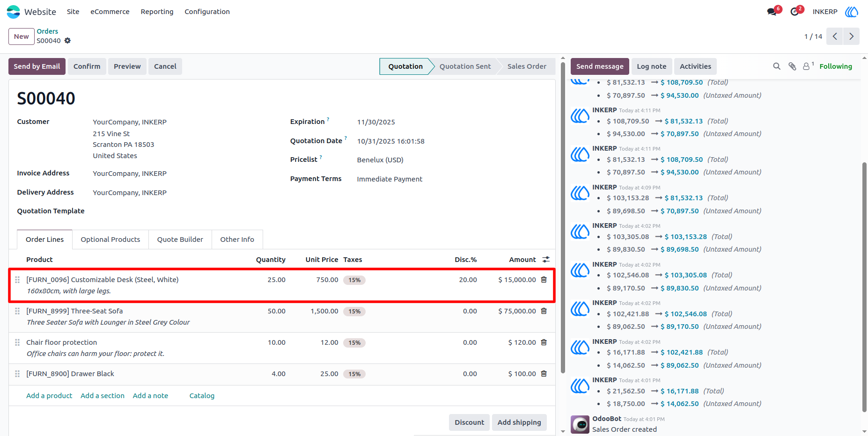
Task: Delete the Drawer Black order line
Action: tap(544, 374)
